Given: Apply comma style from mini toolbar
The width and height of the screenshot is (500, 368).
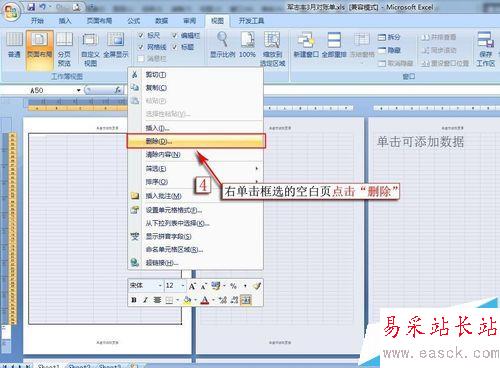Looking at the screenshot, I should tap(245, 286).
